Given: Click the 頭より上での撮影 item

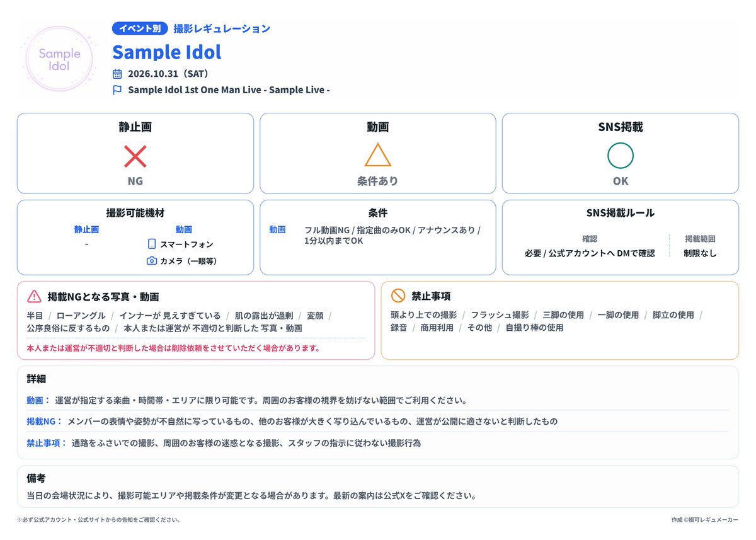Looking at the screenshot, I should pyautogui.click(x=424, y=314).
